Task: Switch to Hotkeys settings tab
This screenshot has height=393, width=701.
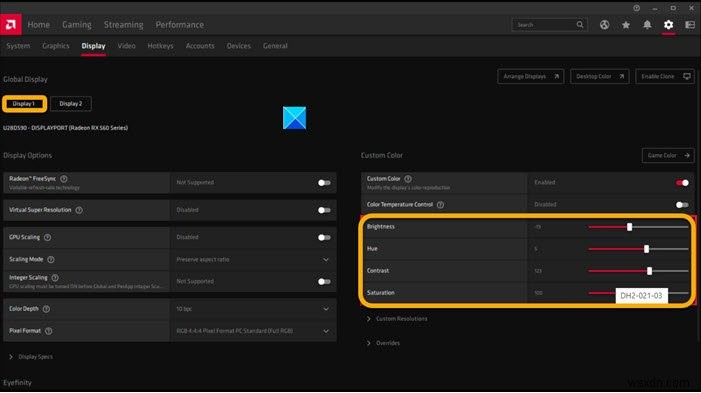Action: pyautogui.click(x=160, y=46)
